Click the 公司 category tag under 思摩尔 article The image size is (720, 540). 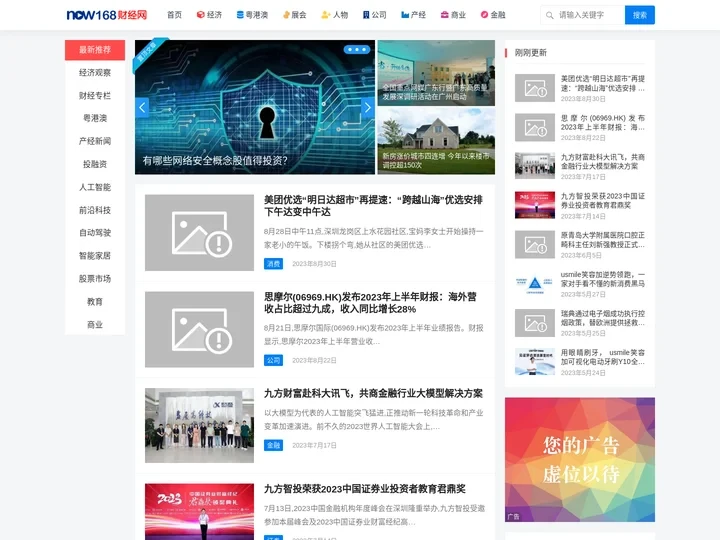273,360
